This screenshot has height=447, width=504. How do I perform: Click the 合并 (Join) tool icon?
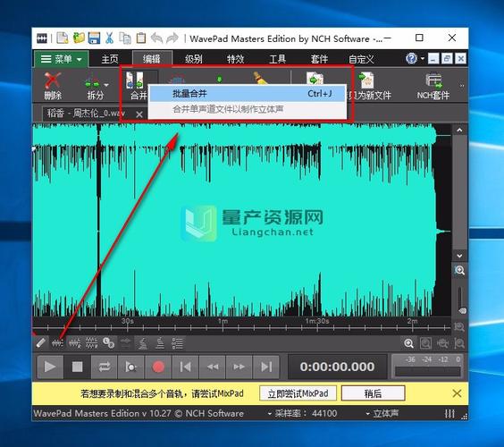tap(135, 80)
